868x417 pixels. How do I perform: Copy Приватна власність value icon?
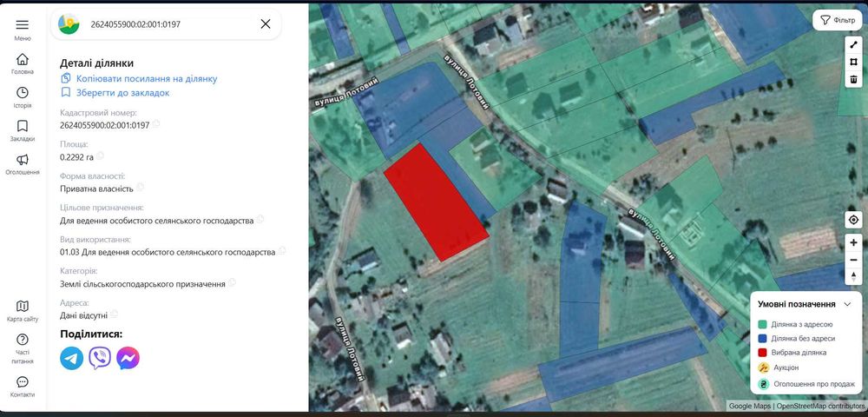pyautogui.click(x=140, y=187)
